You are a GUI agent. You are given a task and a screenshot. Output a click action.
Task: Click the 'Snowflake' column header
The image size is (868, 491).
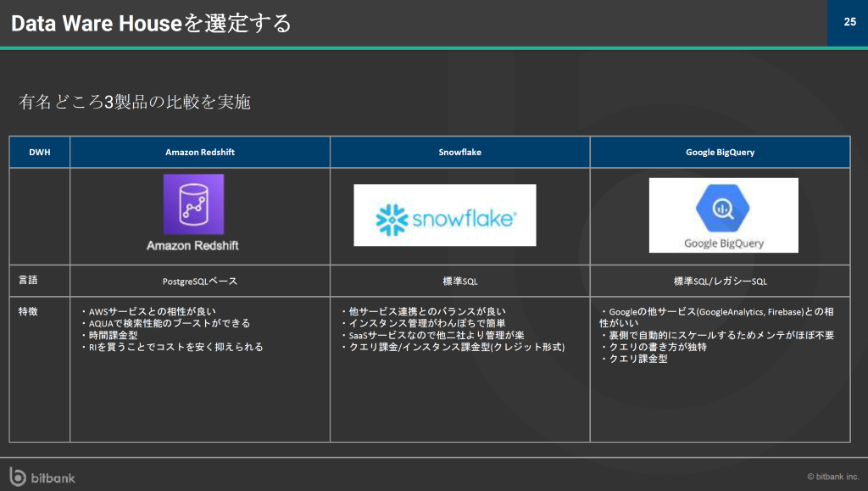(460, 153)
